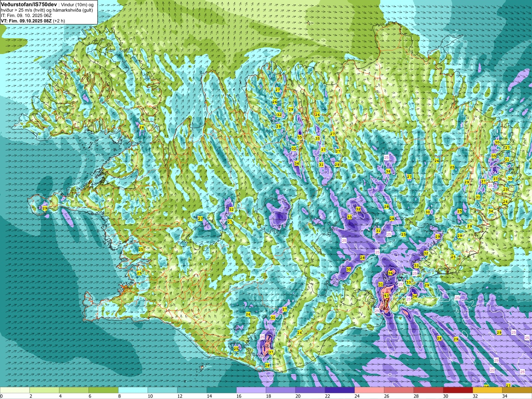Click the legend scale number 0
This screenshot has height=399, width=532.
point(2,396)
